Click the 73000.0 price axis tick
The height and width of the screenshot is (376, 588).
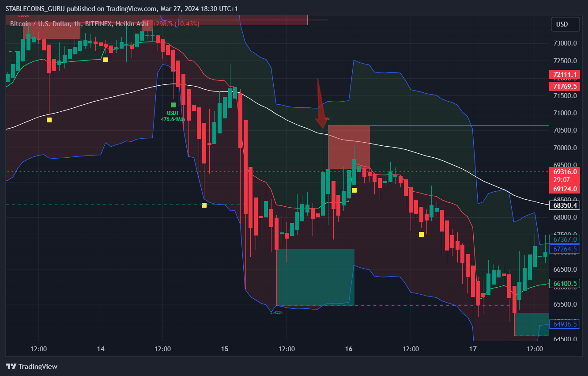565,43
